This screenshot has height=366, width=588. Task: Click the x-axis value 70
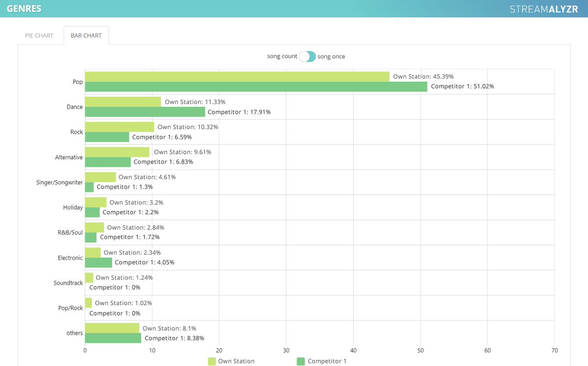[554, 351]
